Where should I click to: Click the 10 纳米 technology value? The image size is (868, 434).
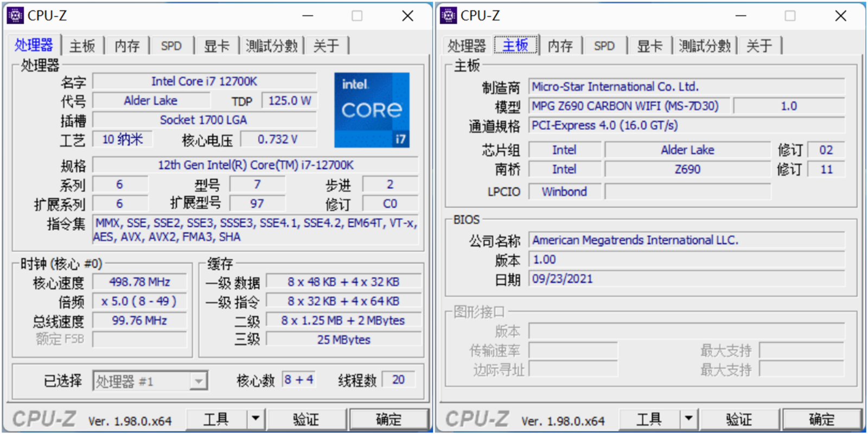[x=123, y=139]
